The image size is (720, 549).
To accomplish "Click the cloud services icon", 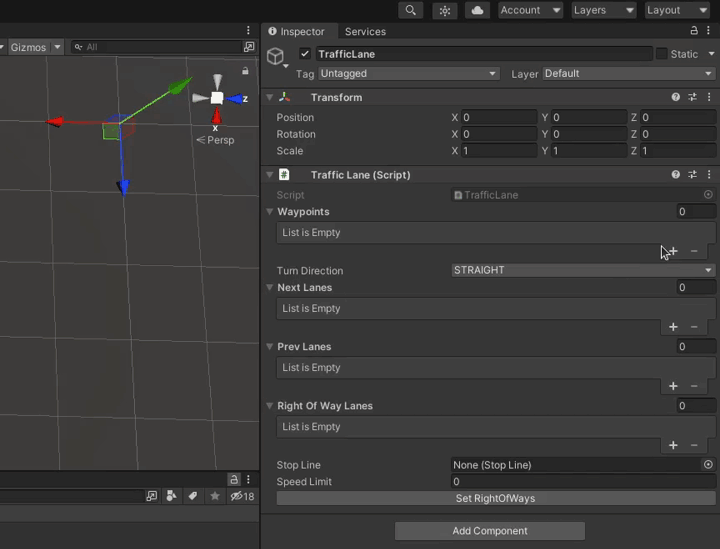I will [x=477, y=10].
